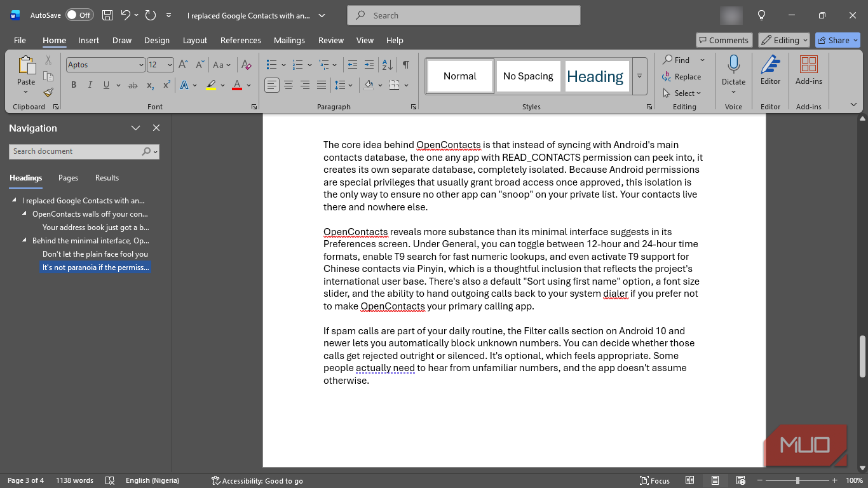Adjust the zoom slider in status bar

[x=797, y=480]
